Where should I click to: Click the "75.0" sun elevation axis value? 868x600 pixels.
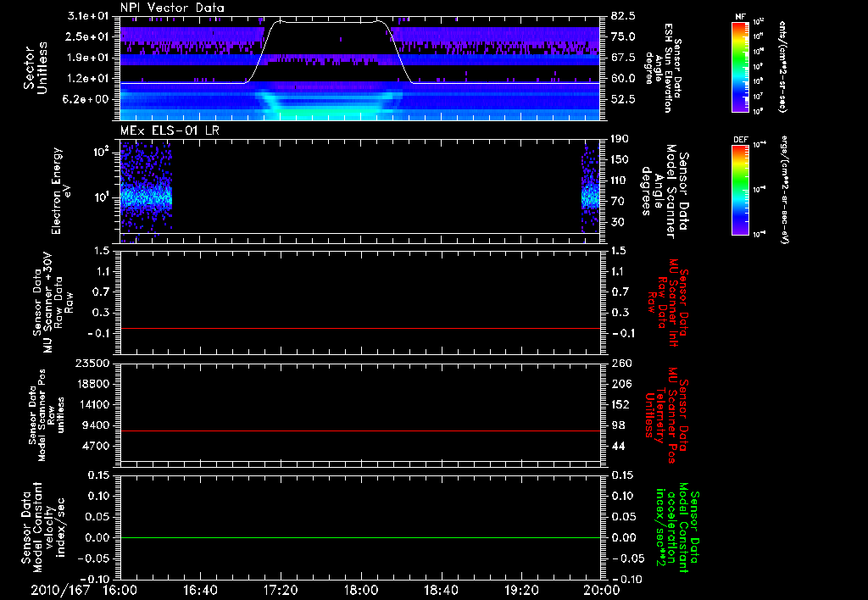[x=623, y=37]
